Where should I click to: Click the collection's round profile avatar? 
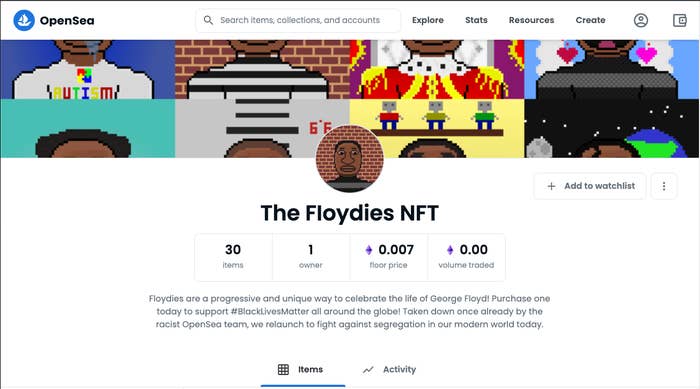pyautogui.click(x=350, y=159)
